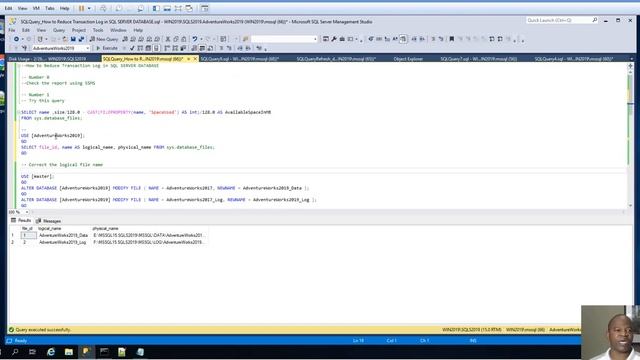Open the document tabs overflow dropdown
Viewport: 640px width, 360px height.
[x=631, y=59]
